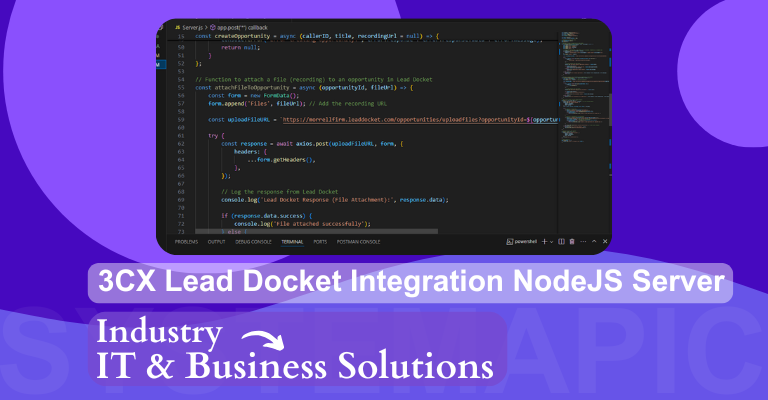This screenshot has width=768, height=400.
Task: Kill terminal with trash icon
Action: click(572, 241)
